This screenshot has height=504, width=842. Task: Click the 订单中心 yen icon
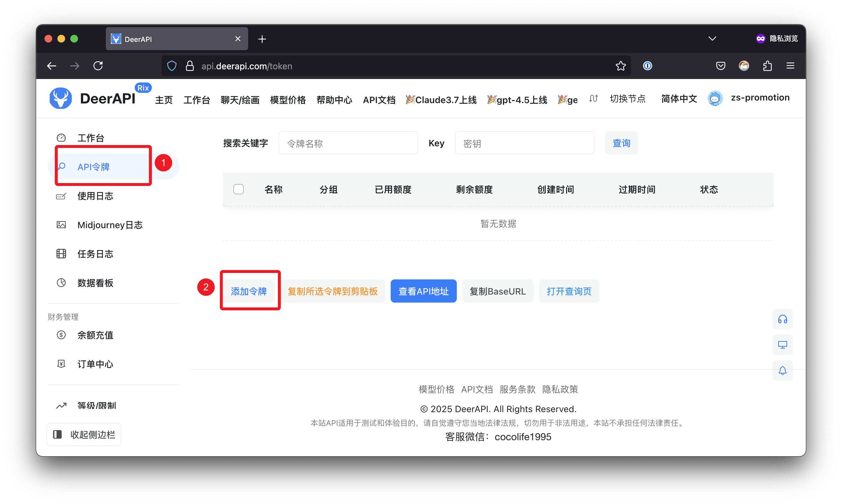click(x=61, y=364)
